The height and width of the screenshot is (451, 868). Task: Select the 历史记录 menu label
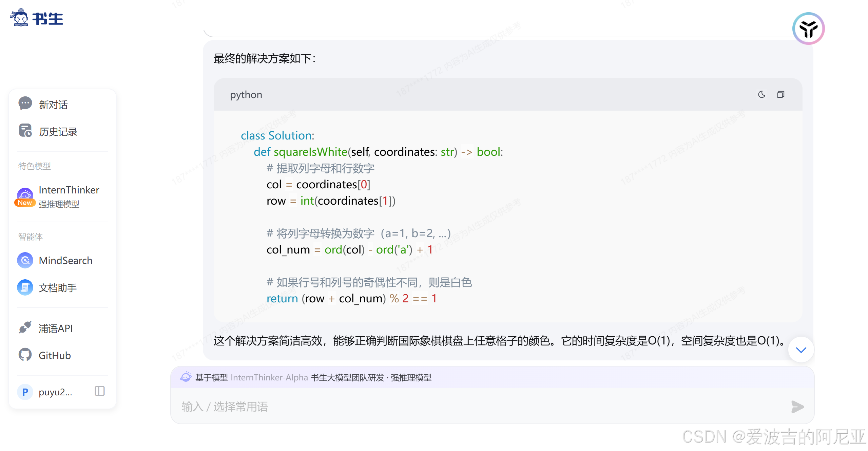tap(58, 132)
